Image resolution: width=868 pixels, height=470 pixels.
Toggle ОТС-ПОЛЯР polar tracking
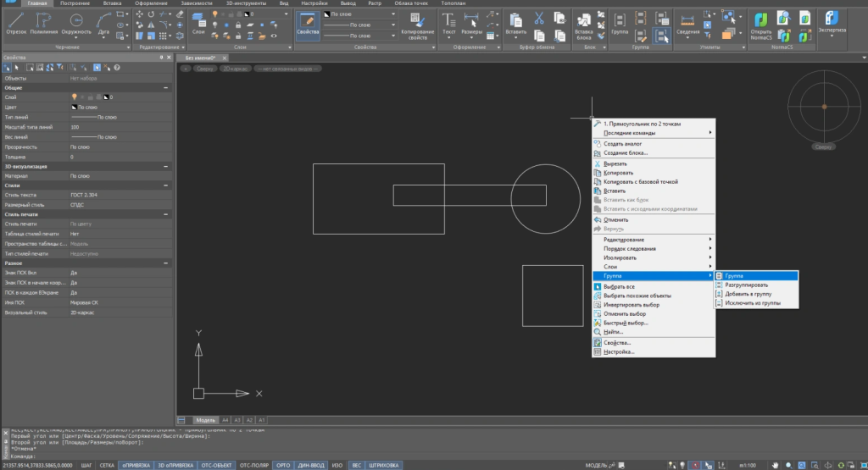click(x=254, y=465)
